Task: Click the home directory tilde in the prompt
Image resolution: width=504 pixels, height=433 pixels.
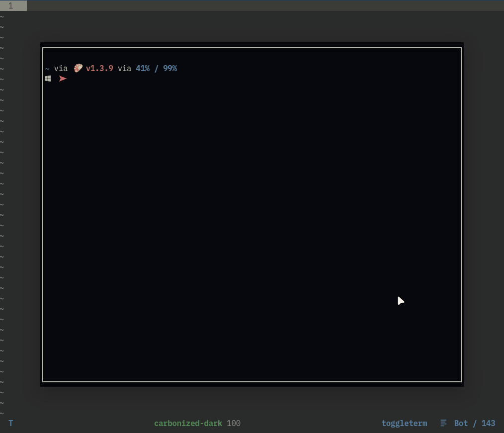Action: [47, 69]
